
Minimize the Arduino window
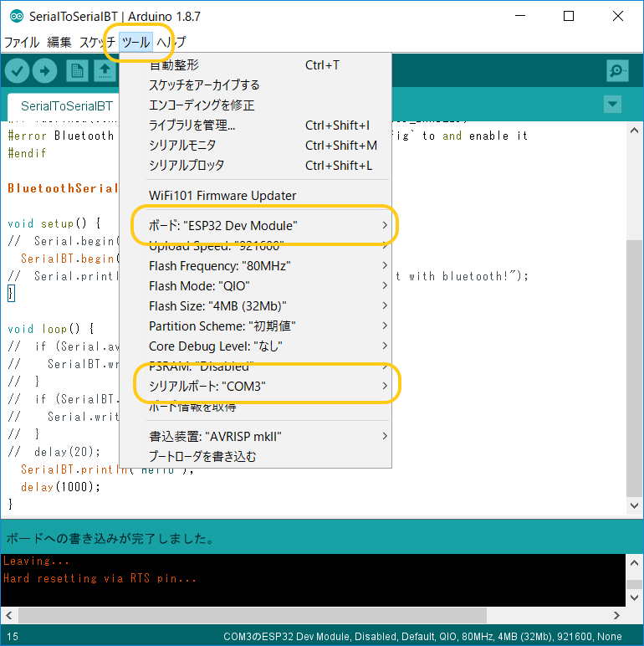click(520, 16)
